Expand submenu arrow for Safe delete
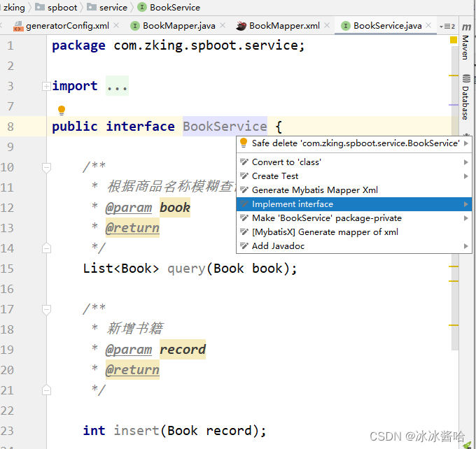This screenshot has height=449, width=476. 466,143
